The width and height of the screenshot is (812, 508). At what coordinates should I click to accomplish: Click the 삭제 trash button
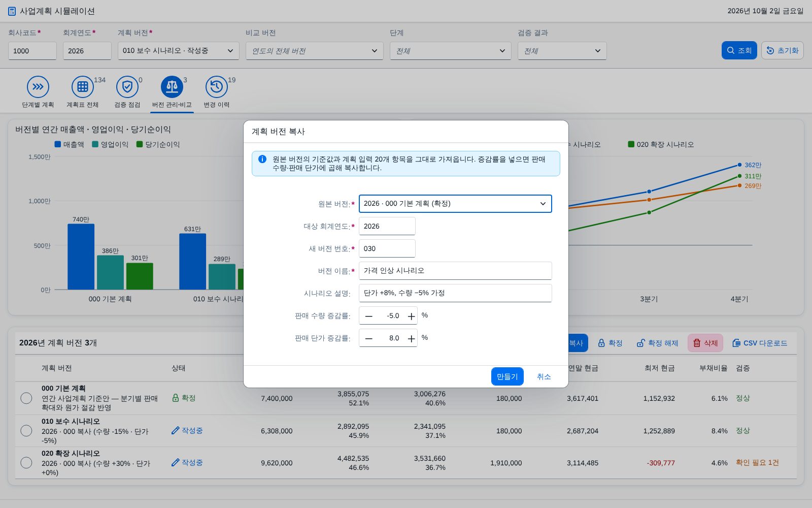pyautogui.click(x=705, y=343)
